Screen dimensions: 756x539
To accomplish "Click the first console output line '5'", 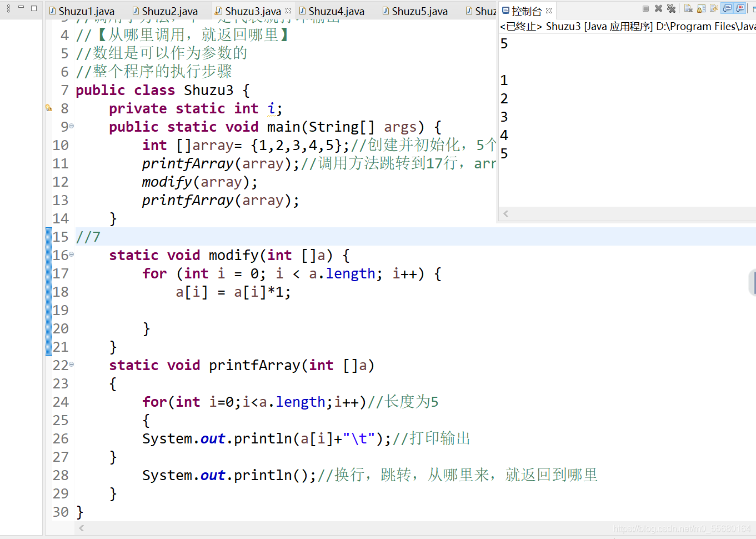I will [x=504, y=43].
